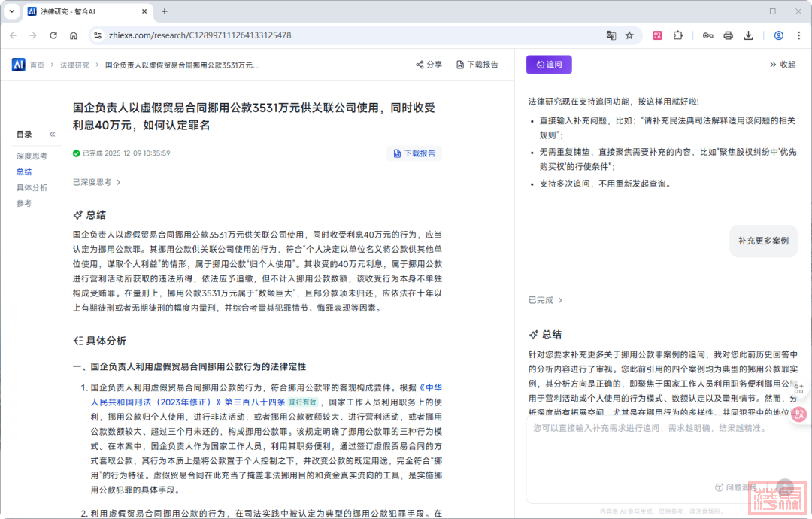Click the print icon in browser toolbar
Image resolution: width=812 pixels, height=519 pixels.
(x=728, y=35)
